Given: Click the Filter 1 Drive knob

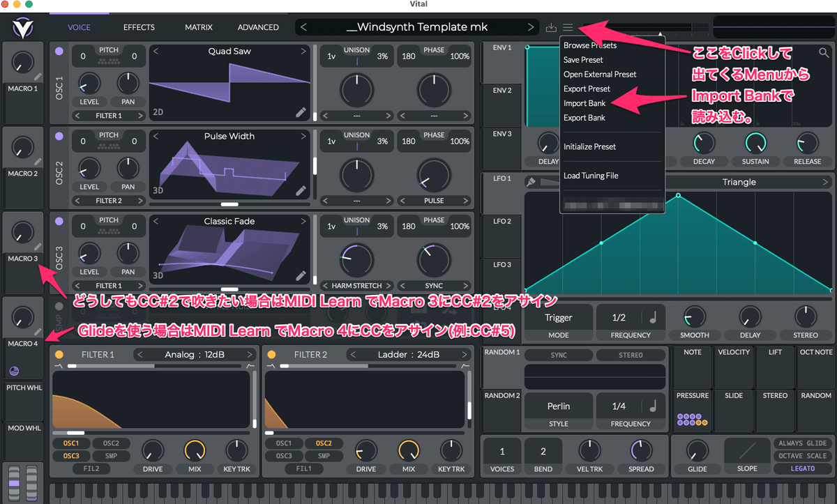Looking at the screenshot, I should pos(153,451).
